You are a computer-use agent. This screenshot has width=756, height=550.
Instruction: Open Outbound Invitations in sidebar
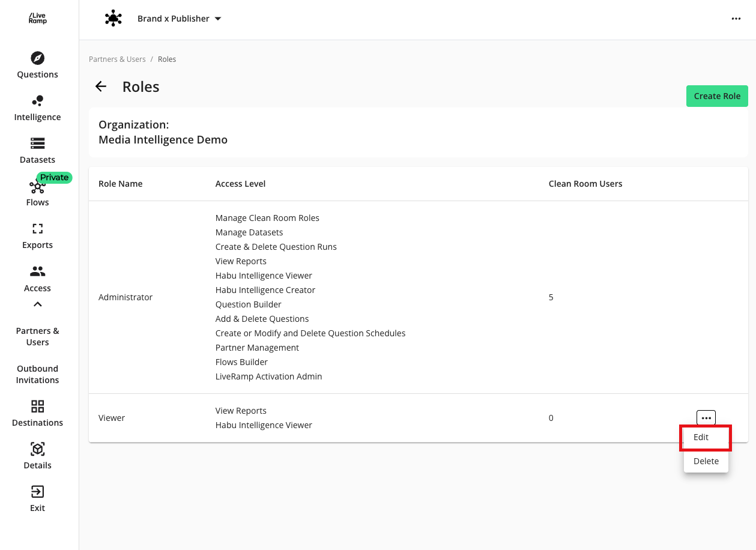tap(37, 374)
